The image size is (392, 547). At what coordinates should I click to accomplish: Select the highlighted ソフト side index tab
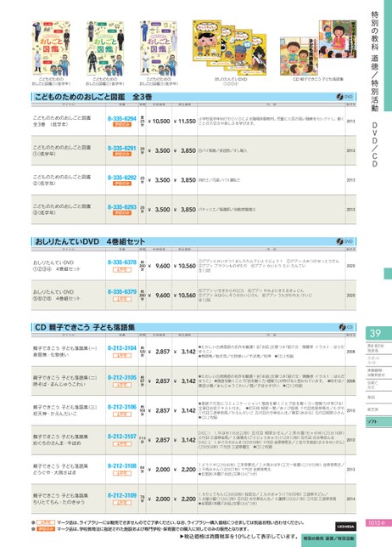point(378,422)
